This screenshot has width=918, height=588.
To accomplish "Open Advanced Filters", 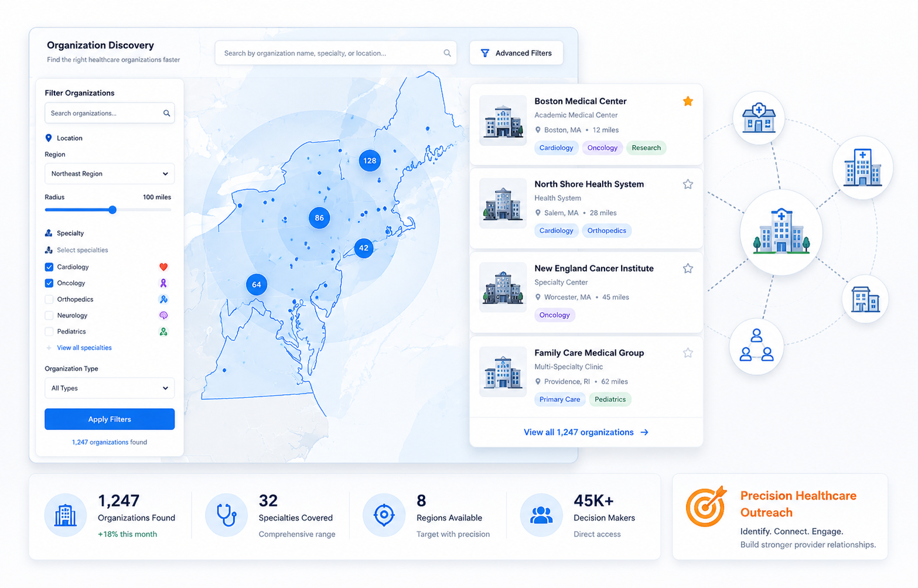I will click(x=516, y=53).
